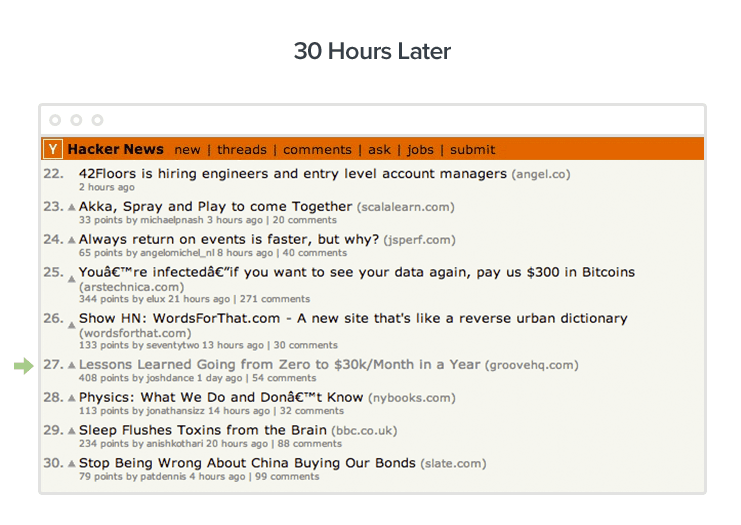This screenshot has height=525, width=741.
Task: Open the 99 comments link
Action: [x=287, y=477]
